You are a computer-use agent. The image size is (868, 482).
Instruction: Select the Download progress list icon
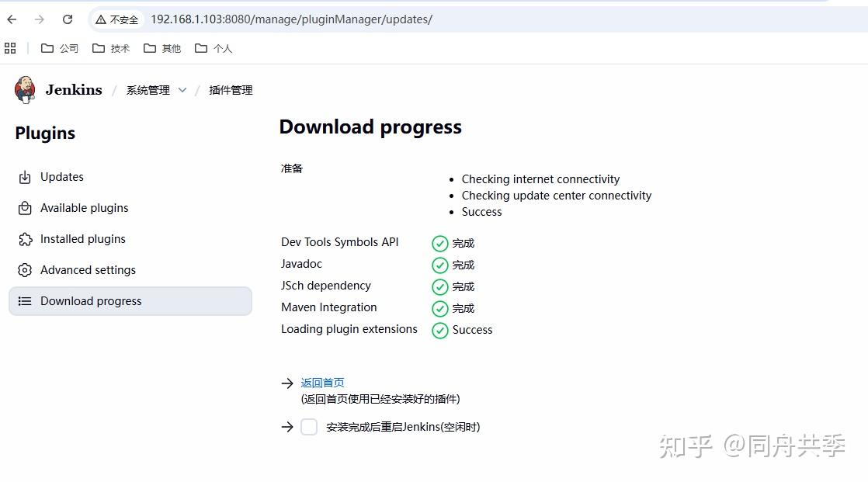click(24, 301)
